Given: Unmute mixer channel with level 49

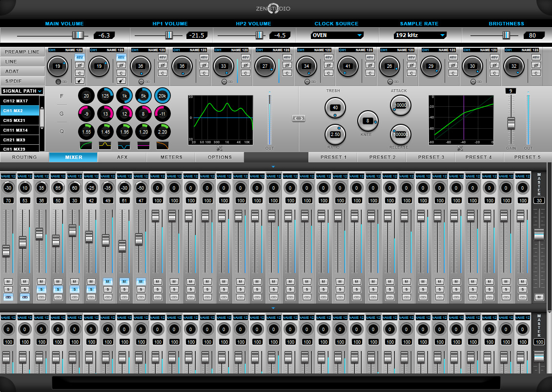Looking at the screenshot, I should [107, 281].
